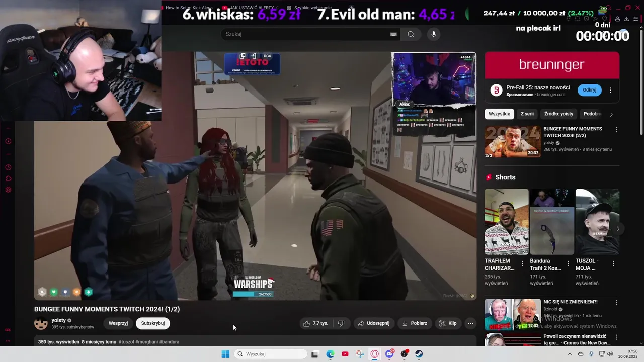Click the Odkryj button on breuninger ad
The image size is (644, 362).
pyautogui.click(x=590, y=90)
